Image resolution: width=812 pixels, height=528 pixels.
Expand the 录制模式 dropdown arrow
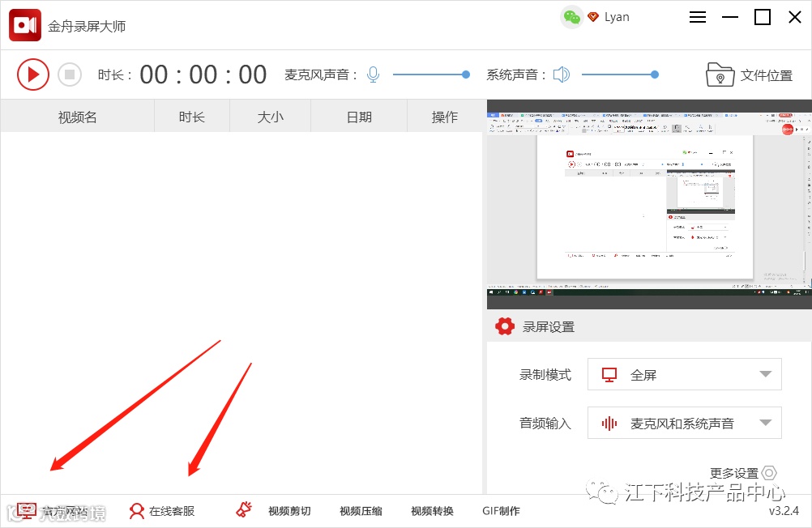click(x=765, y=374)
